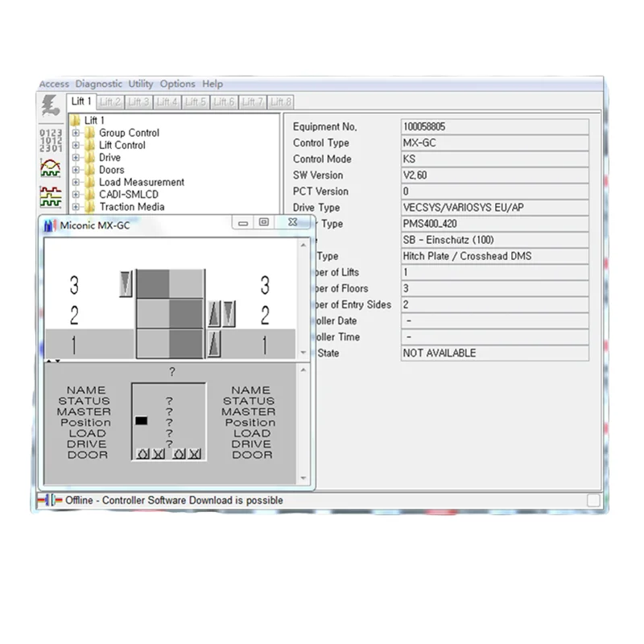The height and width of the screenshot is (644, 644).
Task: Select the Lift 4 tab
Action: (x=167, y=102)
